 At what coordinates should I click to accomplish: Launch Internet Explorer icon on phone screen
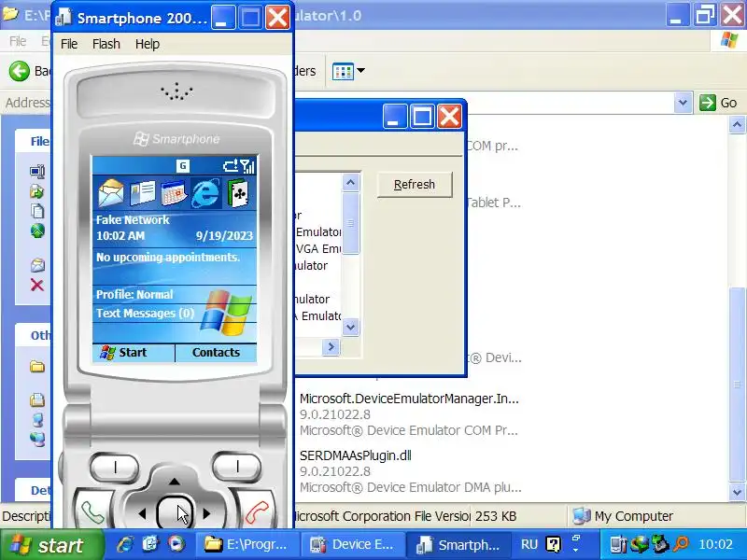pos(205,193)
